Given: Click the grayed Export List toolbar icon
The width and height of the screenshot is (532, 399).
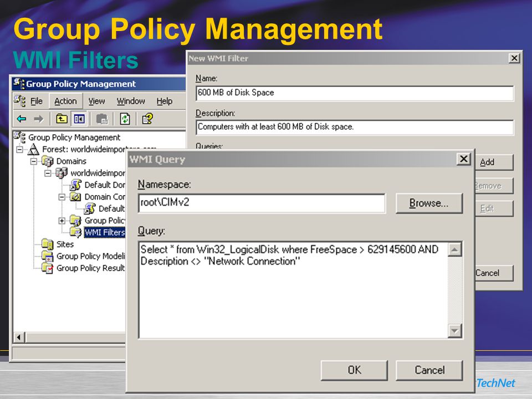Looking at the screenshot, I should (102, 119).
